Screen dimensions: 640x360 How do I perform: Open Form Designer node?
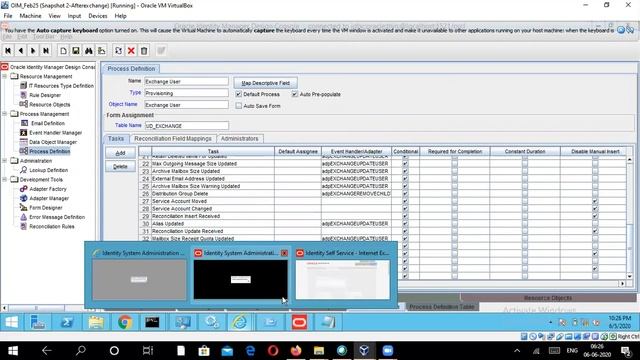[x=46, y=208]
